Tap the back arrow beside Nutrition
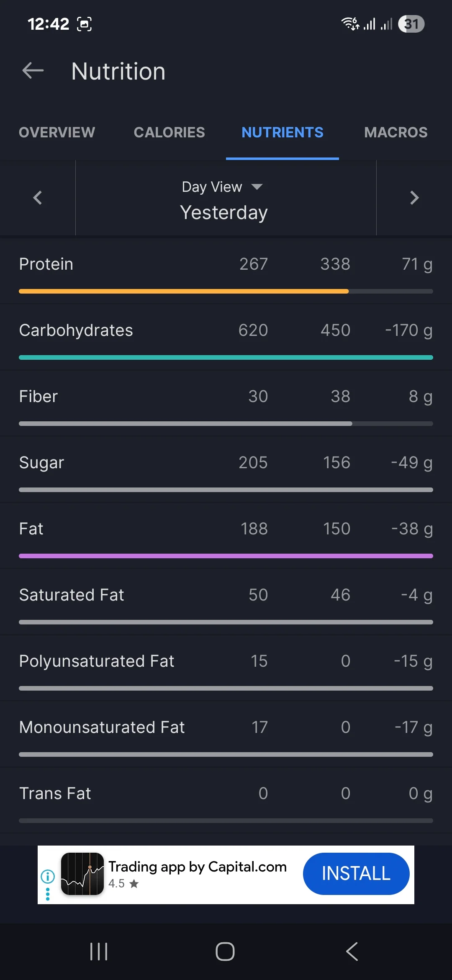This screenshot has width=452, height=980. coord(33,70)
